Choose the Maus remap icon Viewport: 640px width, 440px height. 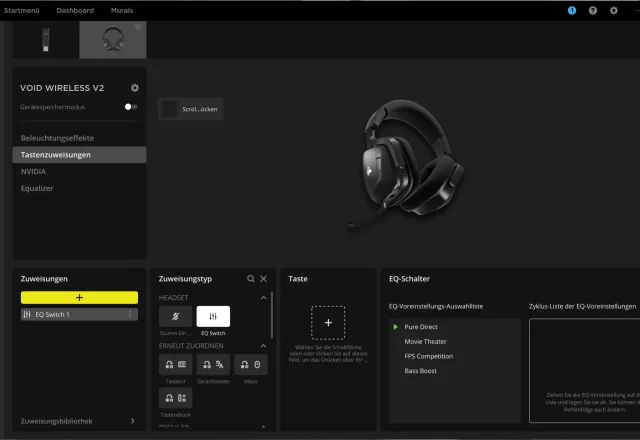251,365
